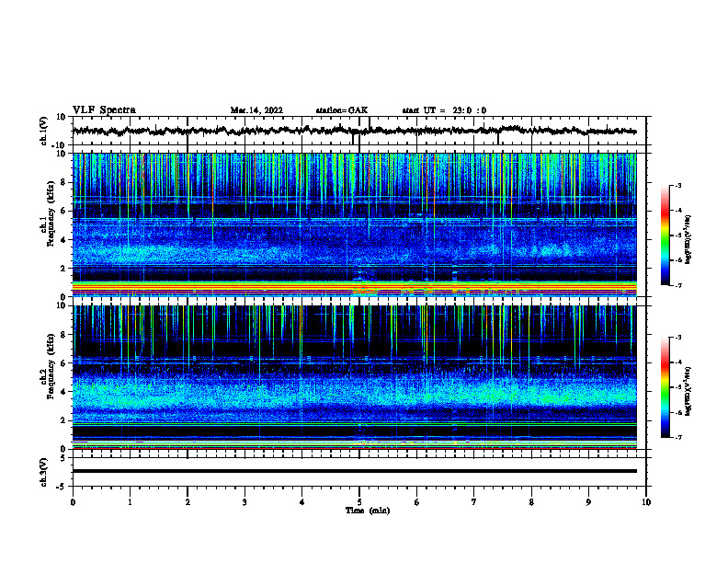Click the ch.2 colorbar log(PSD) label
The image size is (728, 563).
688,391
